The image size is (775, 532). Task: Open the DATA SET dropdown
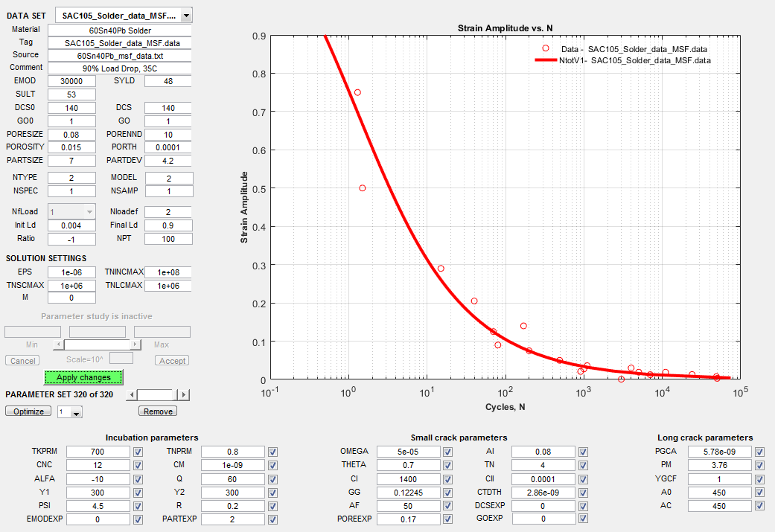click(185, 16)
